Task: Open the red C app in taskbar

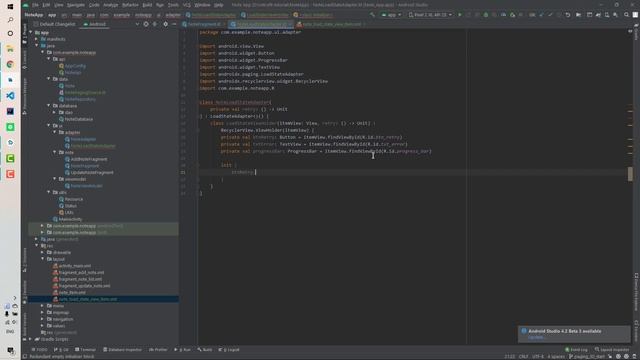Action: 10,174
